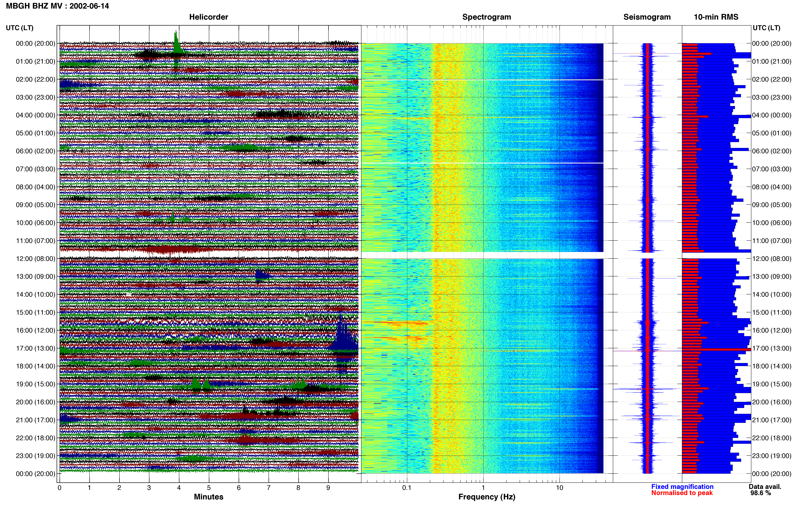Click left time label '03:00 (23:00)'
This screenshot has width=812, height=508.
click(35, 97)
